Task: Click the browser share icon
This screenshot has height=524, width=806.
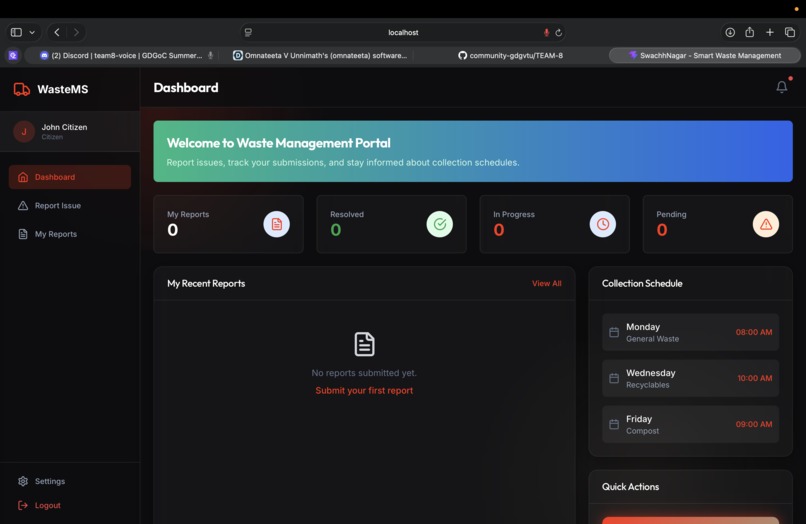Action: 749,32
